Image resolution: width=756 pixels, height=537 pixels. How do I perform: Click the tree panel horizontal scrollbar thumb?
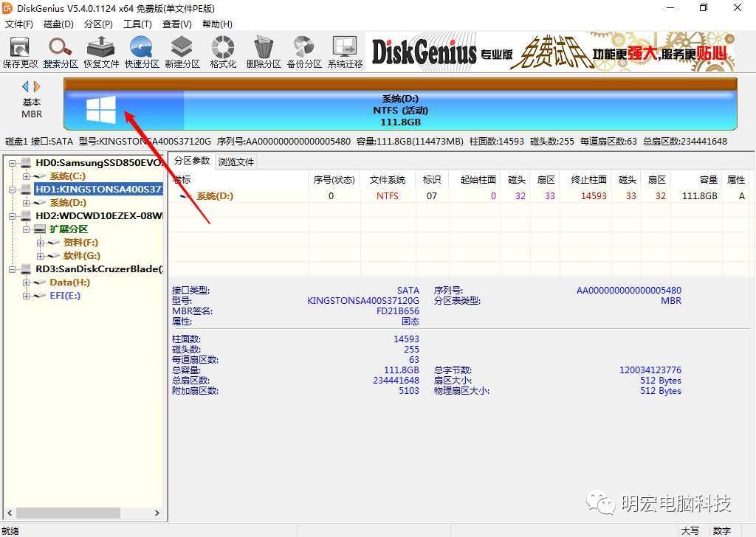[68, 513]
